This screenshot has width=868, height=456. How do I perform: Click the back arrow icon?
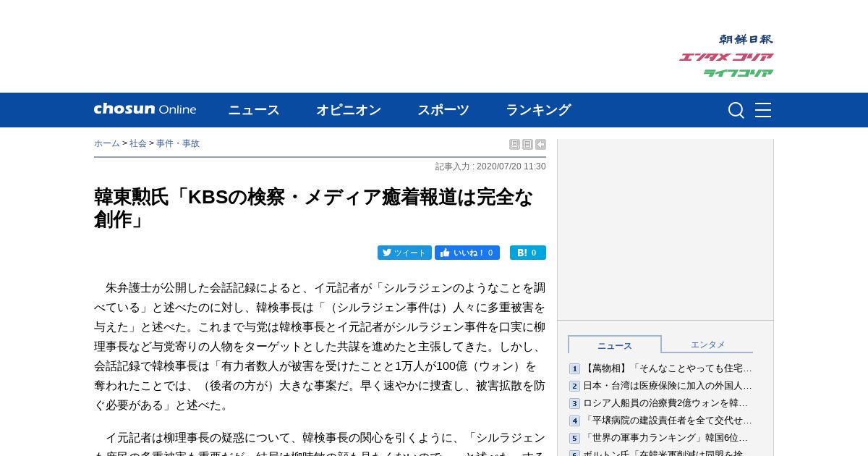click(540, 144)
